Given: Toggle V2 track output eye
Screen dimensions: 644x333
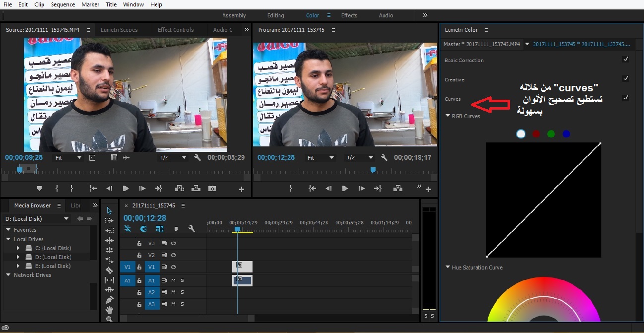Looking at the screenshot, I should [x=174, y=255].
